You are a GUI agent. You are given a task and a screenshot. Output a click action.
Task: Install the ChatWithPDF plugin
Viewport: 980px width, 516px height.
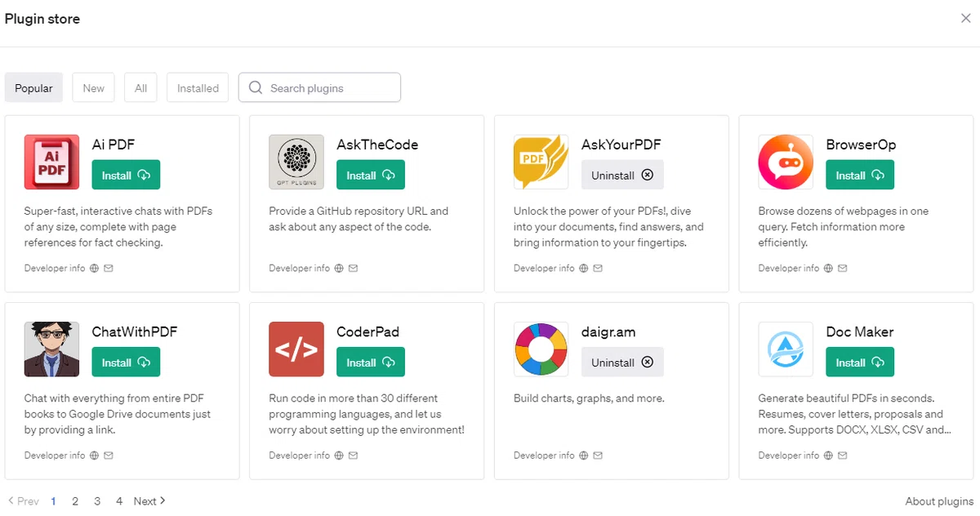coord(126,362)
